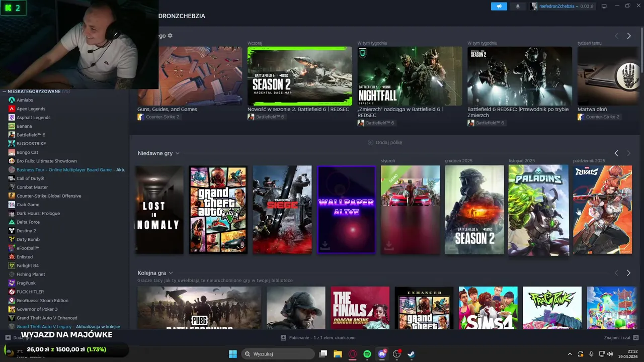644x362 pixels.
Task: Open the Znajomi i czat icon
Action: [x=636, y=338]
